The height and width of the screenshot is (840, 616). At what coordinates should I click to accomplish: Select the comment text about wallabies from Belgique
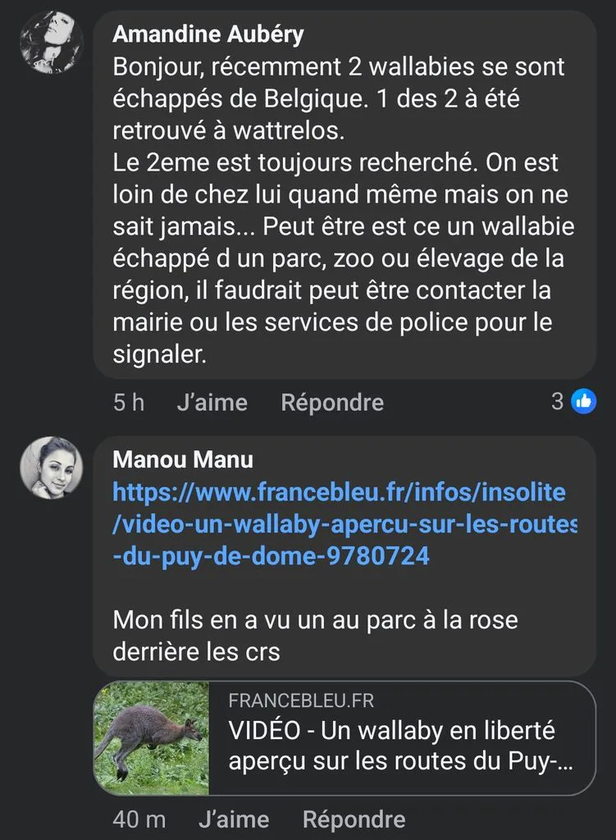point(344,211)
